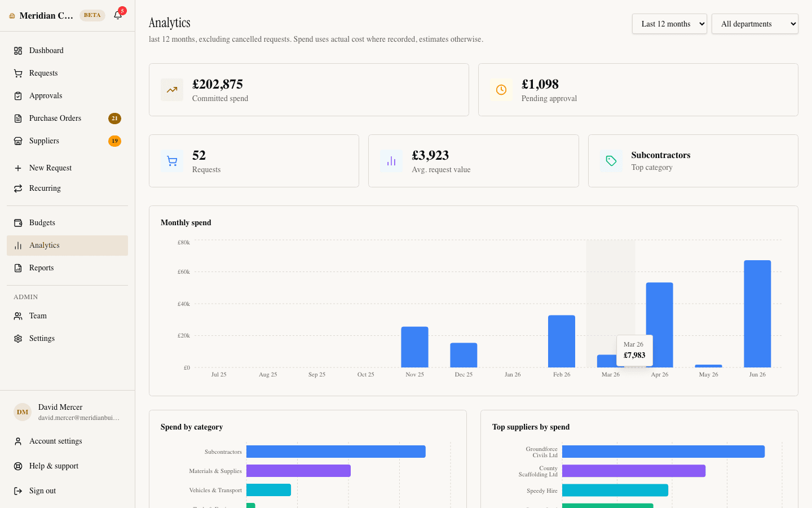Screen dimensions: 812x508
Task: Click the £3,923 avg. request value
Action: pyautogui.click(x=430, y=155)
